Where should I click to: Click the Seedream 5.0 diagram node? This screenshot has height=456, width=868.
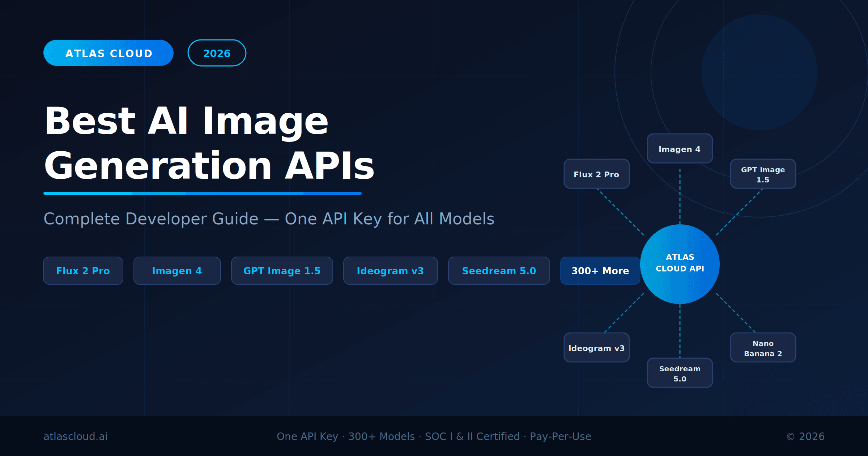[x=680, y=373]
